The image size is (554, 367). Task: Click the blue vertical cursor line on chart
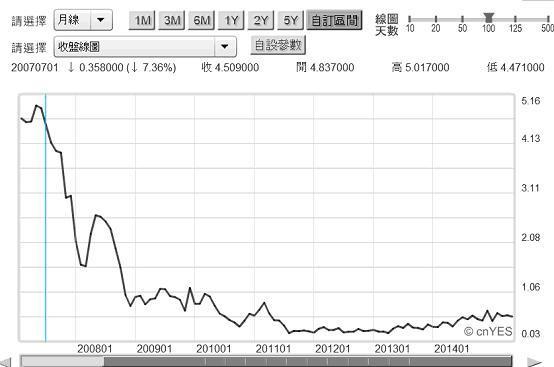coord(46,218)
